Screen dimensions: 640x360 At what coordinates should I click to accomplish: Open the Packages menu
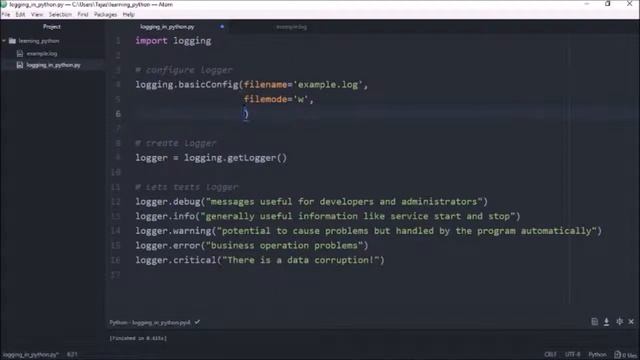pyautogui.click(x=105, y=14)
